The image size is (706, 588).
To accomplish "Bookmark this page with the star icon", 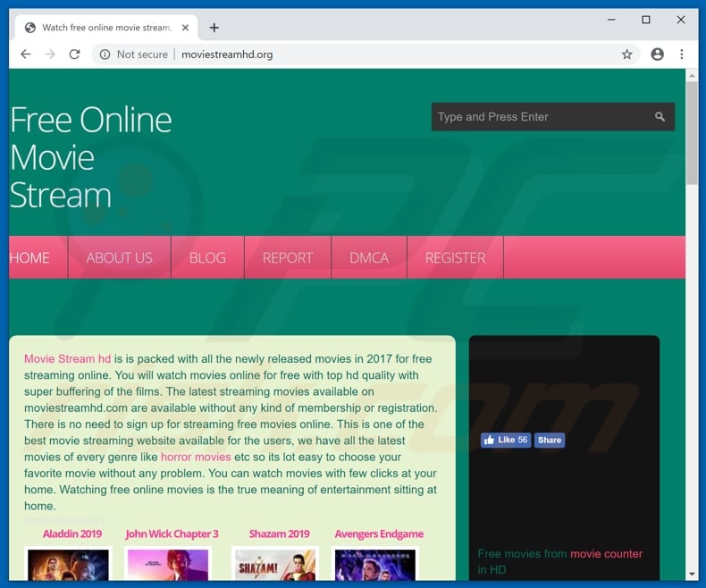I will (626, 55).
